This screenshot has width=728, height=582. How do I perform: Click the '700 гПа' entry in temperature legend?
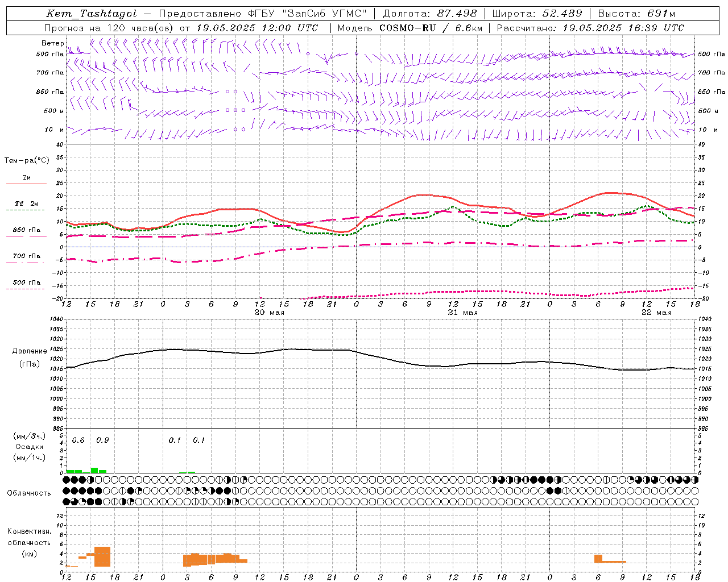27,256
